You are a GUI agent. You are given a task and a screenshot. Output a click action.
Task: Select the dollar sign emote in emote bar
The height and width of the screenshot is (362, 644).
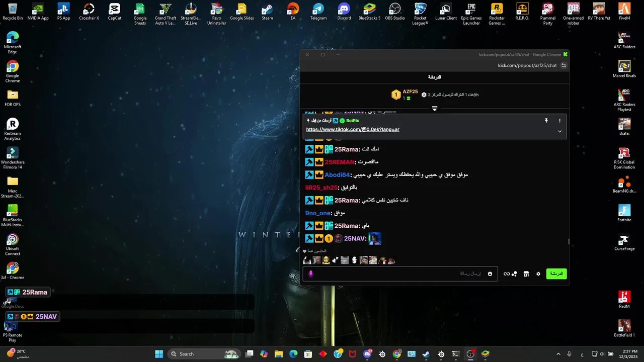tap(354, 260)
